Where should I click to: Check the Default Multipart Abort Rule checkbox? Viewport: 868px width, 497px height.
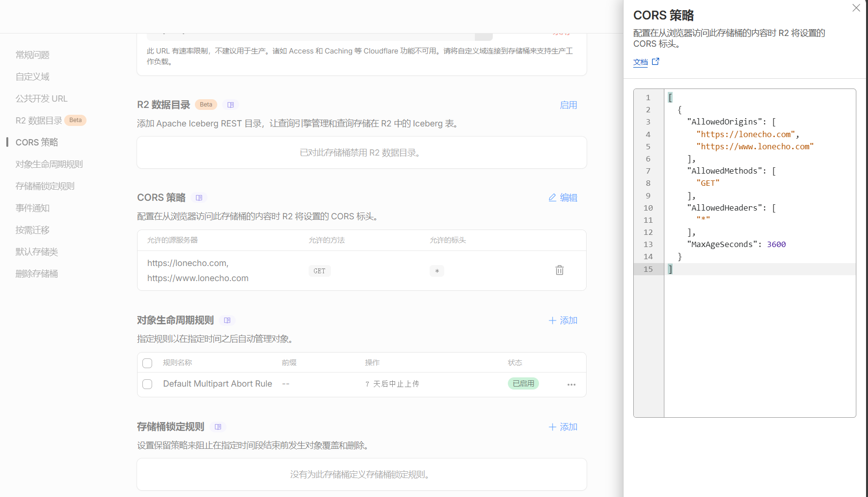(147, 384)
